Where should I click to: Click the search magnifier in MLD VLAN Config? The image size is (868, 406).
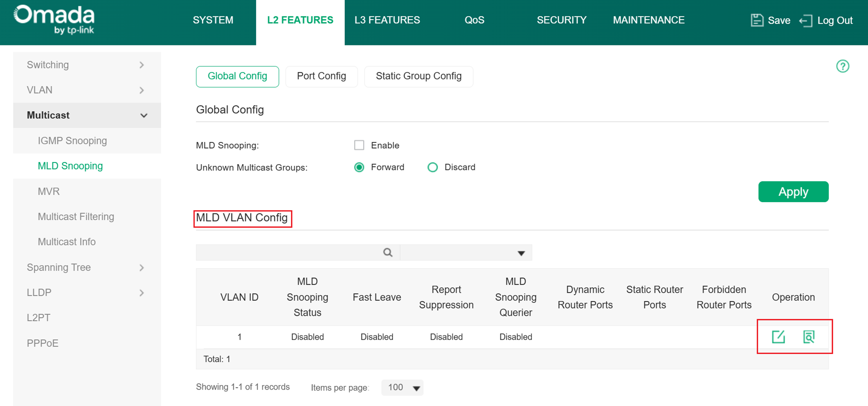(388, 253)
